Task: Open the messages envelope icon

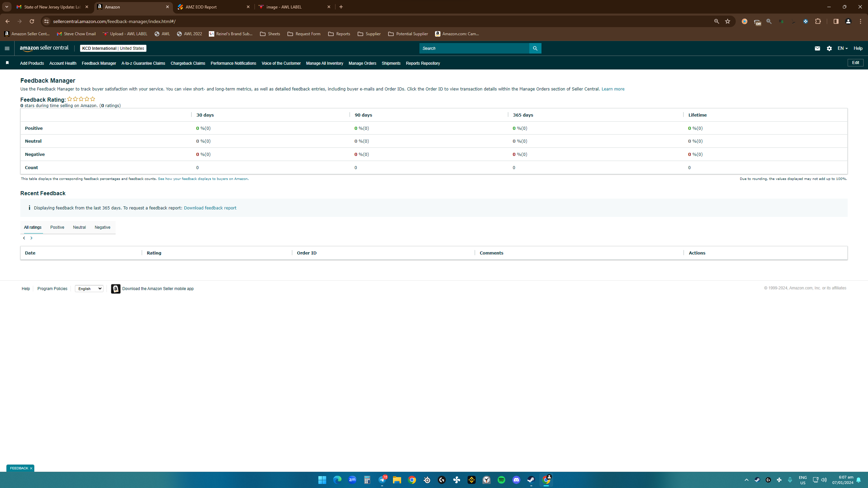Action: tap(817, 48)
